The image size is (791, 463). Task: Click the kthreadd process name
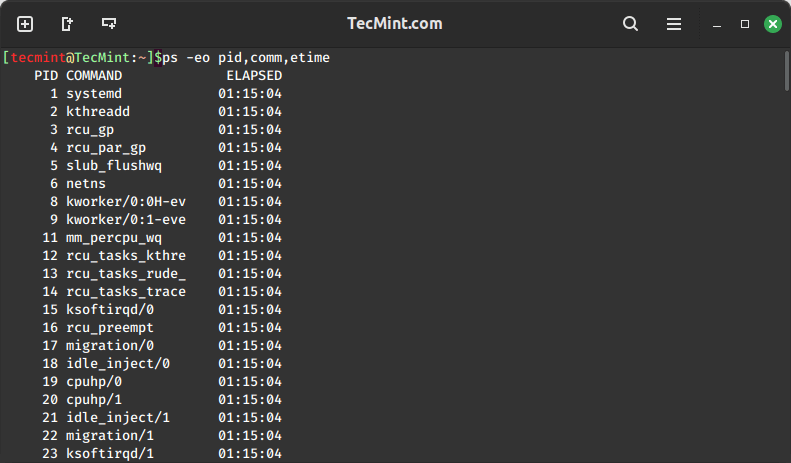coord(98,111)
